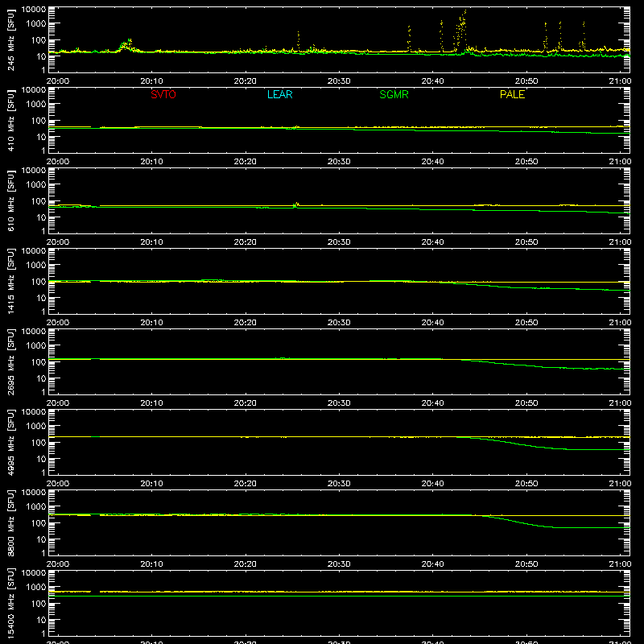The image size is (644, 644).
Task: Click the 20:30 time label below the 410 MHz plot
Action: point(339,162)
